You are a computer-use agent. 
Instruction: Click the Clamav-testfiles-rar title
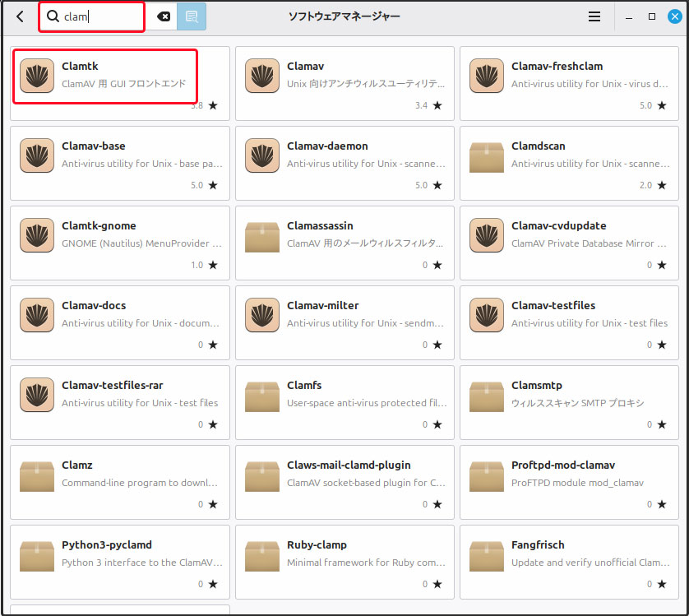click(x=112, y=385)
